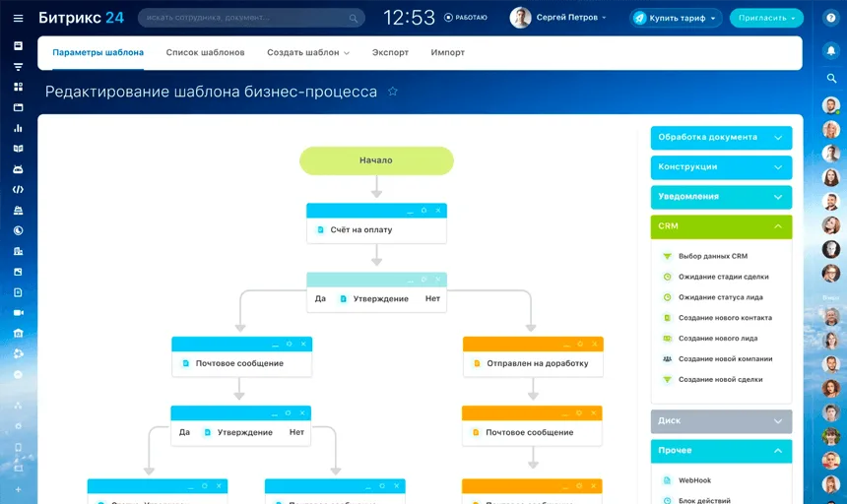
Task: Open the Экспорт tab
Action: [390, 52]
